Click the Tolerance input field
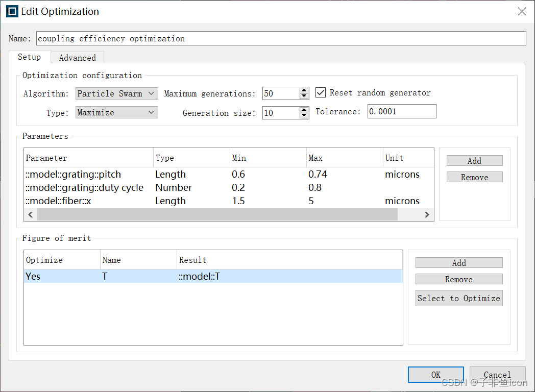Viewport: 535px width, 392px height. (402, 112)
